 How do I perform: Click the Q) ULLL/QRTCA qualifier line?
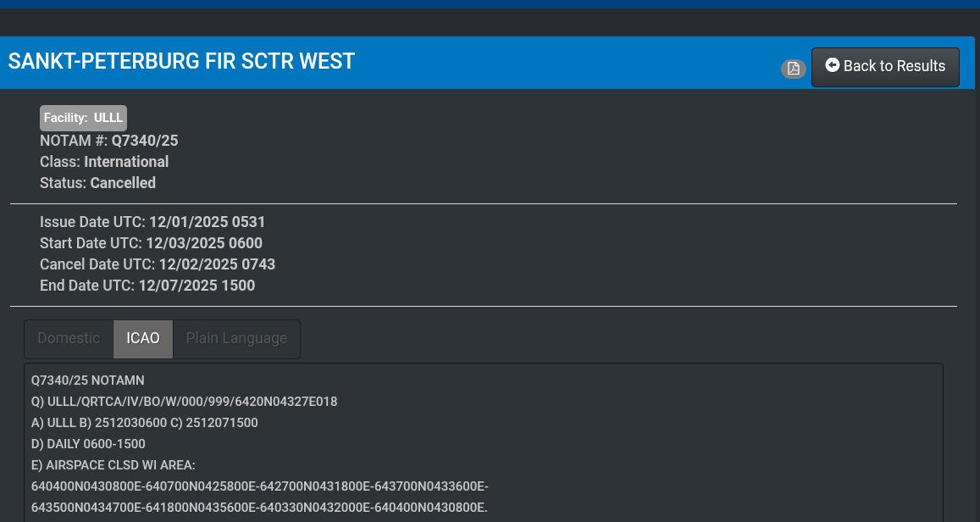(185, 402)
